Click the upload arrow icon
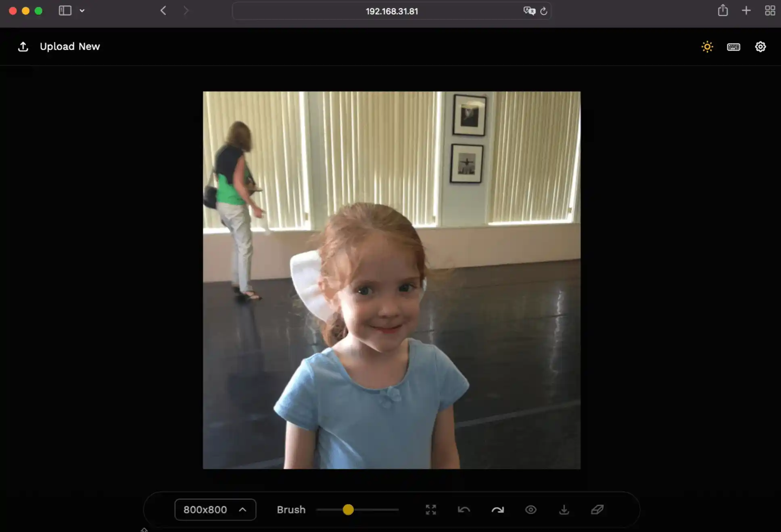This screenshot has height=532, width=781. click(x=23, y=47)
